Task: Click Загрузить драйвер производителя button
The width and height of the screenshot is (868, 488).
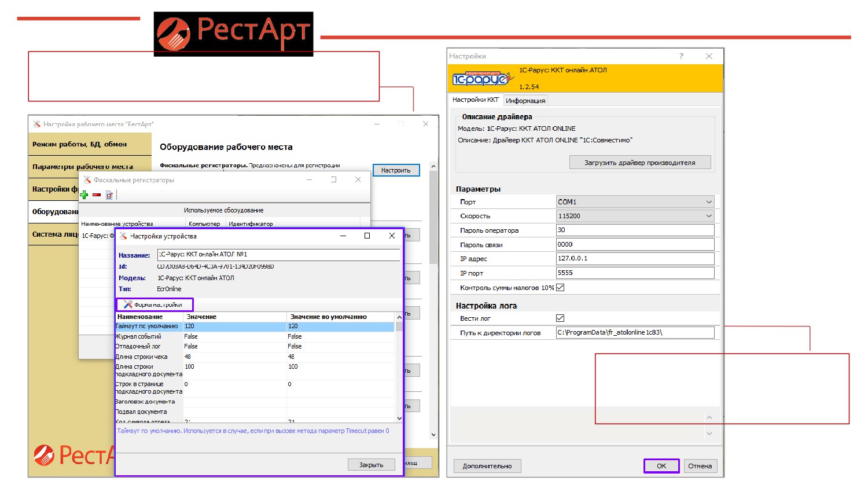Action: [640, 163]
